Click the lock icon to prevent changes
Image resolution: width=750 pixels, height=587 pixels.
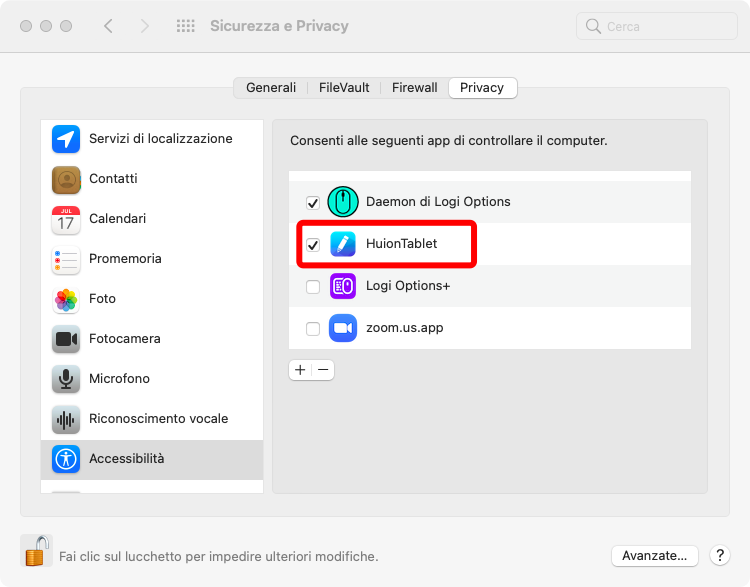36,551
